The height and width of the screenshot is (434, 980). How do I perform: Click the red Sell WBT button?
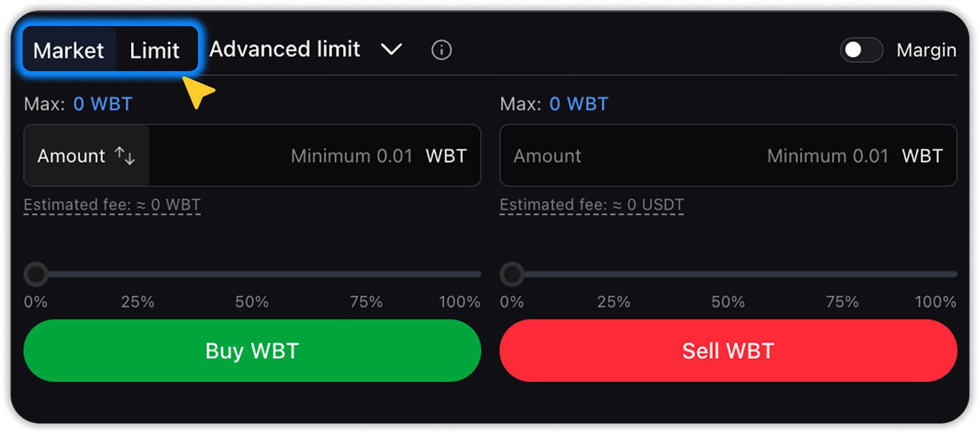pyautogui.click(x=728, y=351)
